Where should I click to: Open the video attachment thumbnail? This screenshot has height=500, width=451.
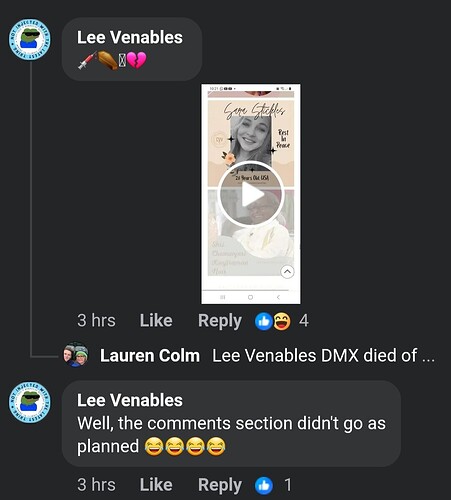251,194
